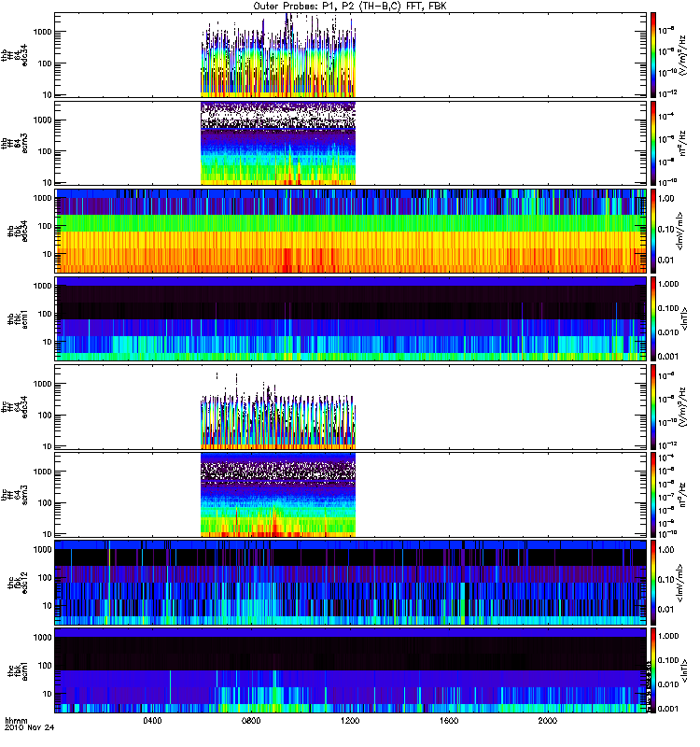700x747 pixels.
Task: Click the 'nT²/Hz' unit label of thc scm3 panel
Action: point(682,495)
